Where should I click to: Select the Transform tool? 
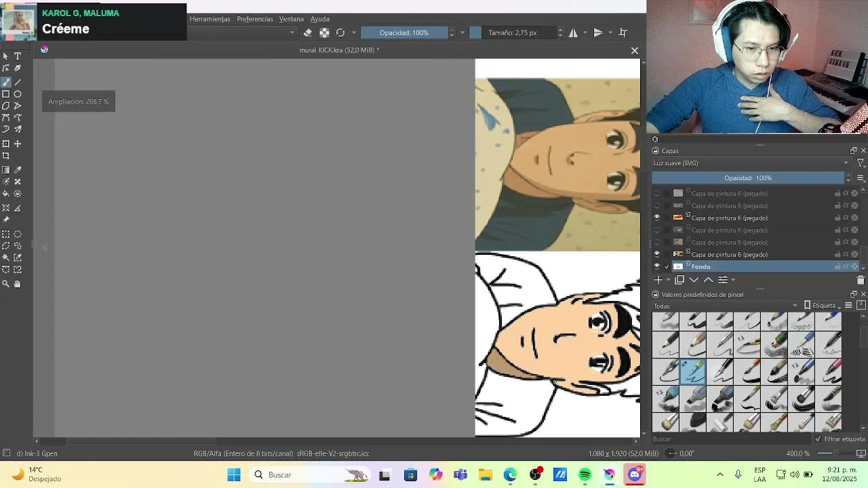pyautogui.click(x=6, y=144)
